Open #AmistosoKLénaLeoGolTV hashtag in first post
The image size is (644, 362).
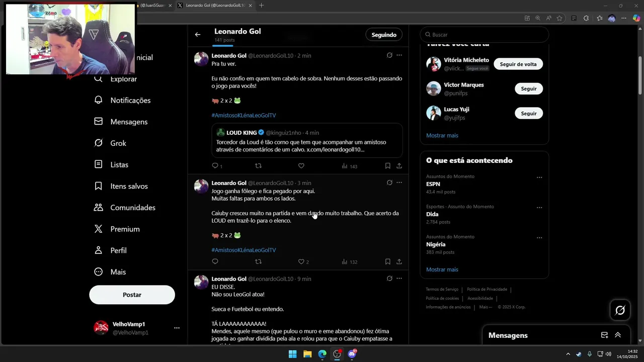(x=244, y=115)
